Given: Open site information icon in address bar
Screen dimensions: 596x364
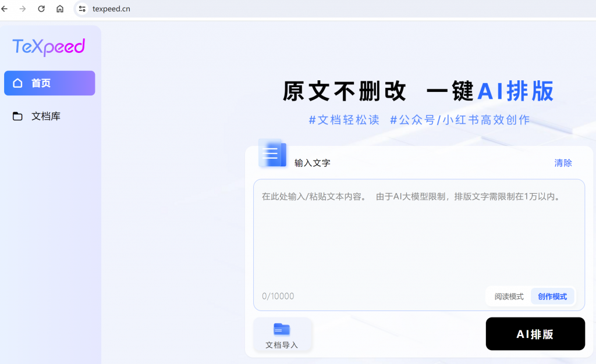Looking at the screenshot, I should [82, 9].
